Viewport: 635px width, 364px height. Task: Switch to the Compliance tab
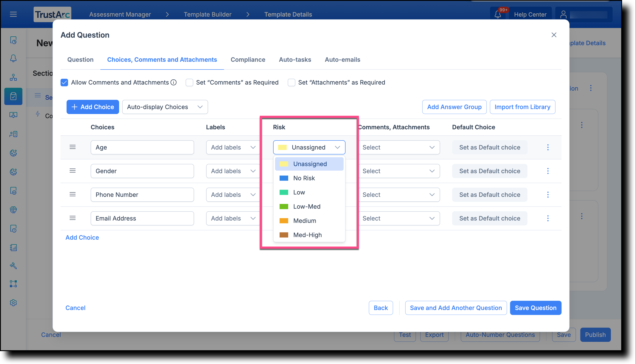(x=248, y=60)
